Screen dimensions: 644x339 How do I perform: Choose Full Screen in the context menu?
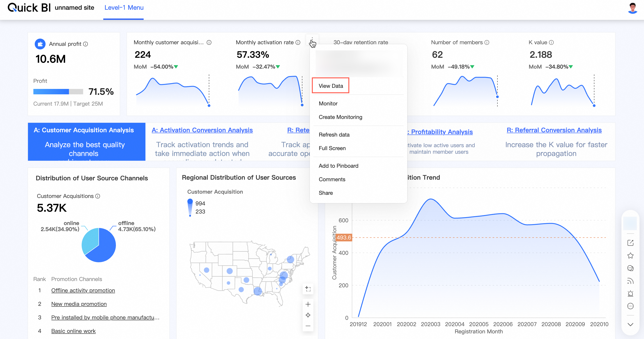point(332,148)
